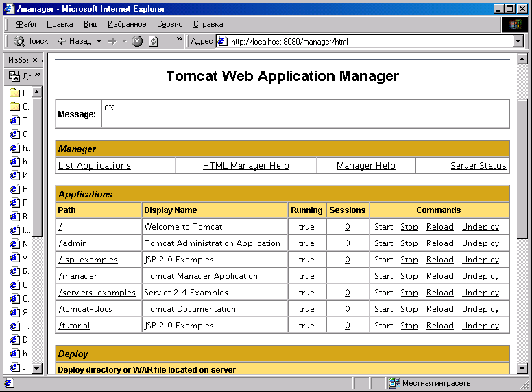
Task: Open the Сервис menu
Action: pos(169,24)
